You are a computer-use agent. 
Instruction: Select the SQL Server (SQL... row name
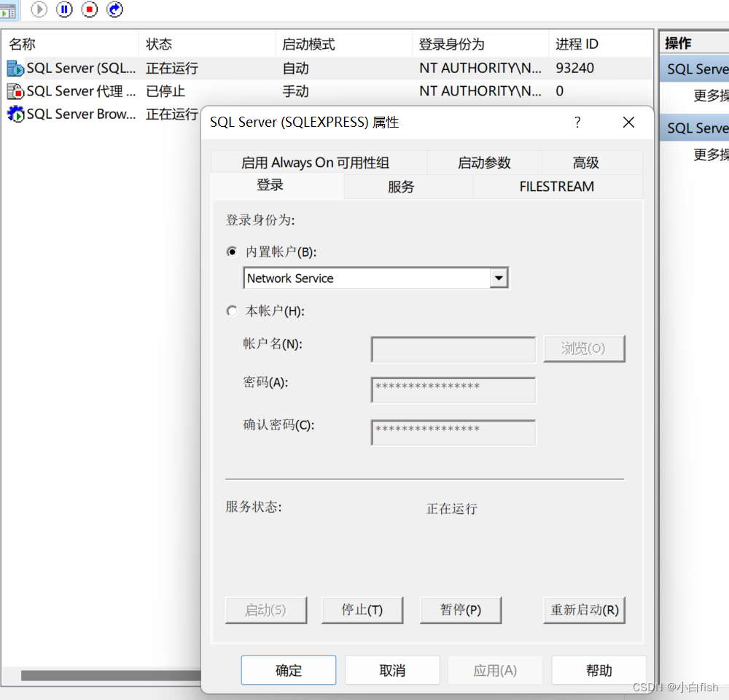[x=82, y=69]
